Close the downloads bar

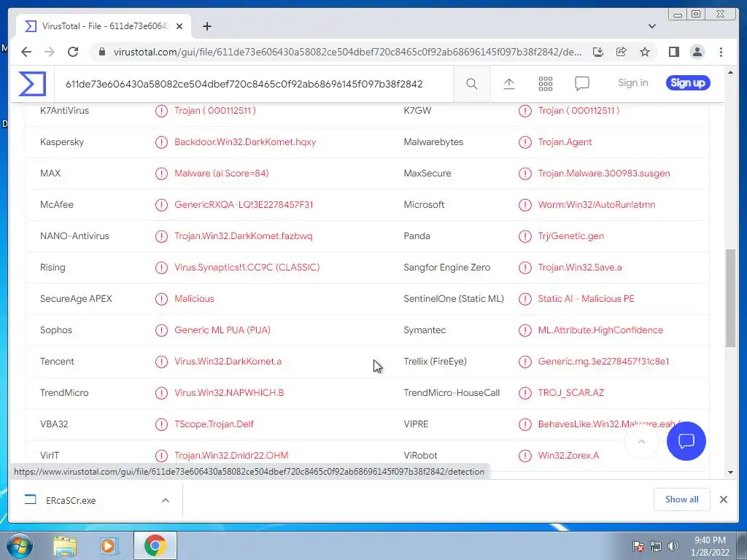point(723,499)
